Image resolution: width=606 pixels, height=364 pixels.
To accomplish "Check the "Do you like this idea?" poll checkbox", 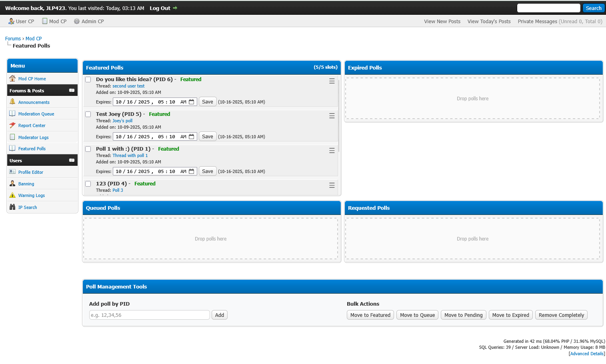I will pyautogui.click(x=88, y=80).
